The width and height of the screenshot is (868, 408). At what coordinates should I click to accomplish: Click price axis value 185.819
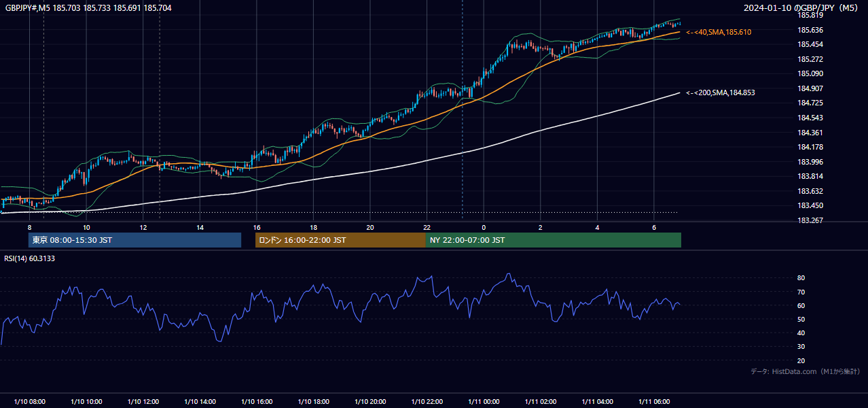tap(810, 15)
